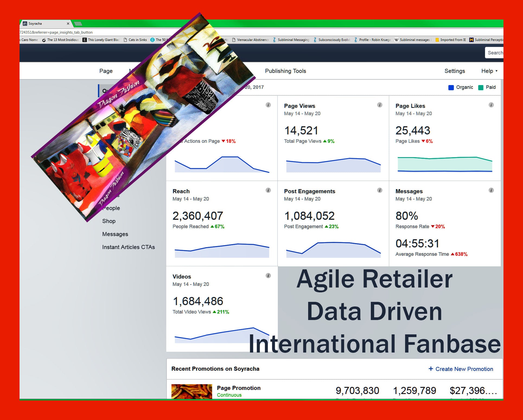Click info icon on Actions on Page card
The image size is (523, 420).
tap(268, 105)
